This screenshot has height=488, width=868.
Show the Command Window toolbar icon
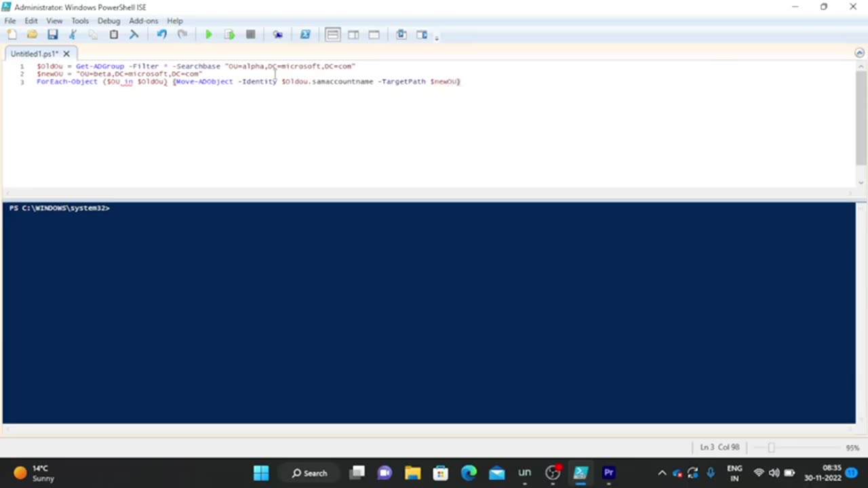401,35
